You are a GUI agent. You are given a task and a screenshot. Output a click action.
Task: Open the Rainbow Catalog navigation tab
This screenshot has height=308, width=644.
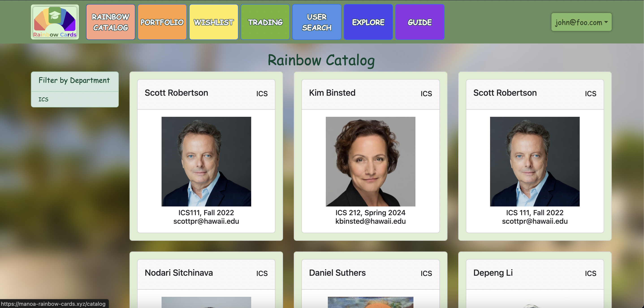click(x=110, y=23)
